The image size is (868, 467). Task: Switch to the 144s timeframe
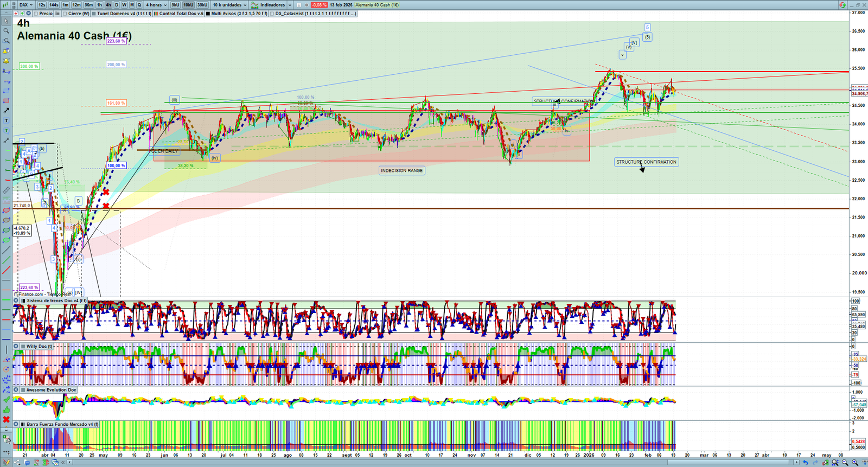pyautogui.click(x=54, y=5)
